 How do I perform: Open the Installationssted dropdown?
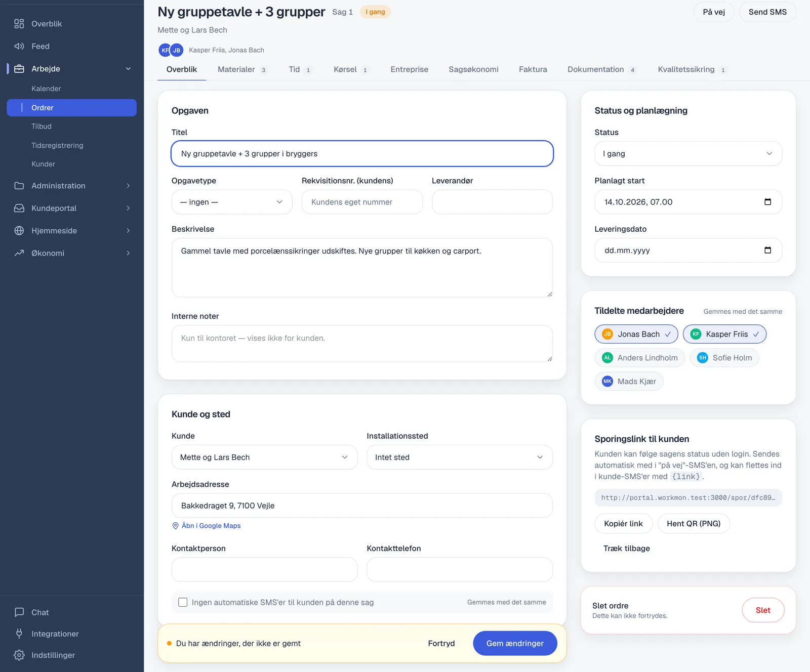pos(460,457)
